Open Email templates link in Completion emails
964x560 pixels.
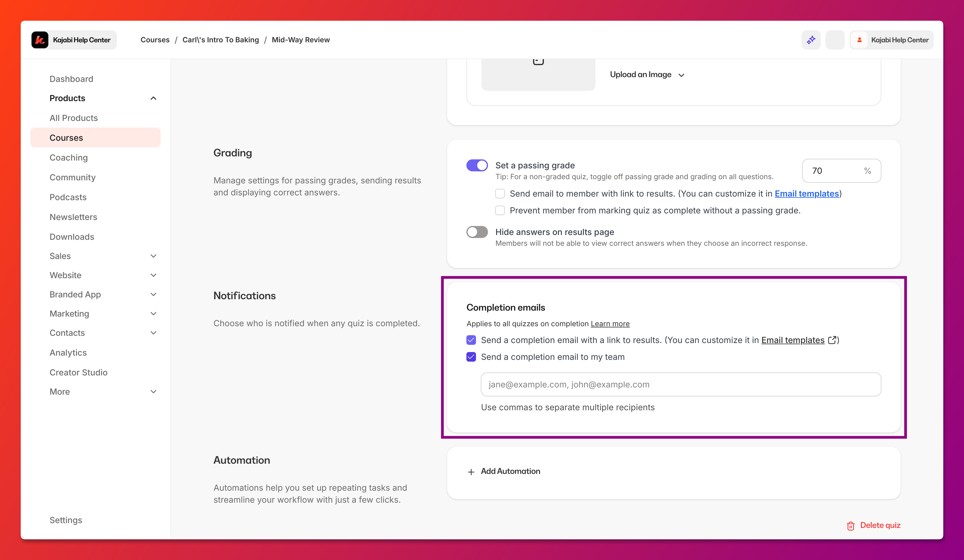coord(793,340)
